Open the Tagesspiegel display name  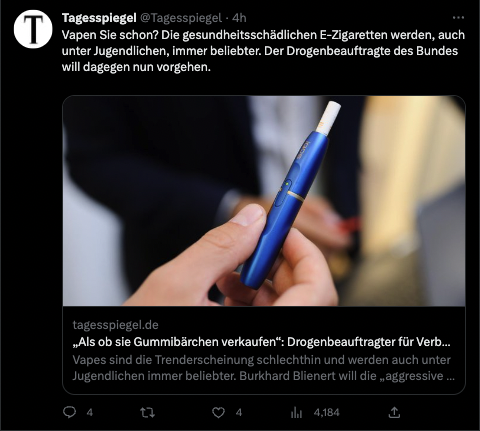99,18
